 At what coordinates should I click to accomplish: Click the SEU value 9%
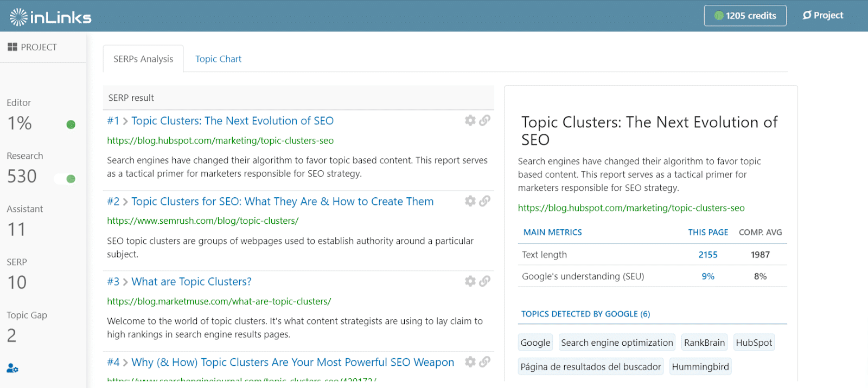[708, 276]
